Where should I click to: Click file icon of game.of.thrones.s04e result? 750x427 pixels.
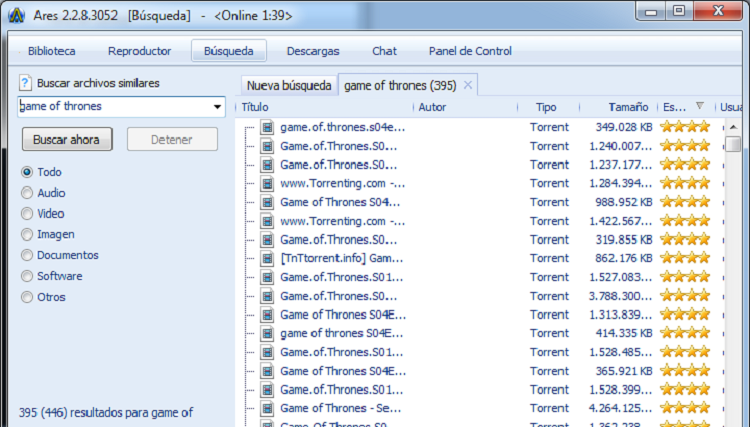pos(267,127)
